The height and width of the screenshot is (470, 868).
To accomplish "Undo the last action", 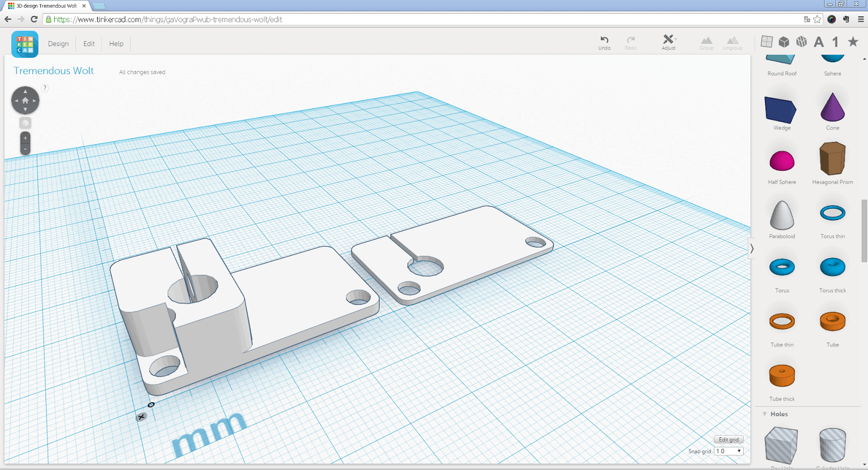I will tap(604, 43).
